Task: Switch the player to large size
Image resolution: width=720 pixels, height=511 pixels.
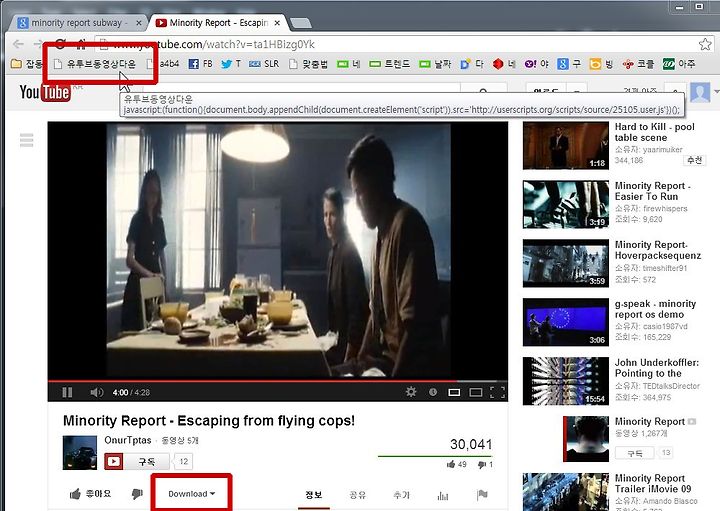Action: [476, 392]
